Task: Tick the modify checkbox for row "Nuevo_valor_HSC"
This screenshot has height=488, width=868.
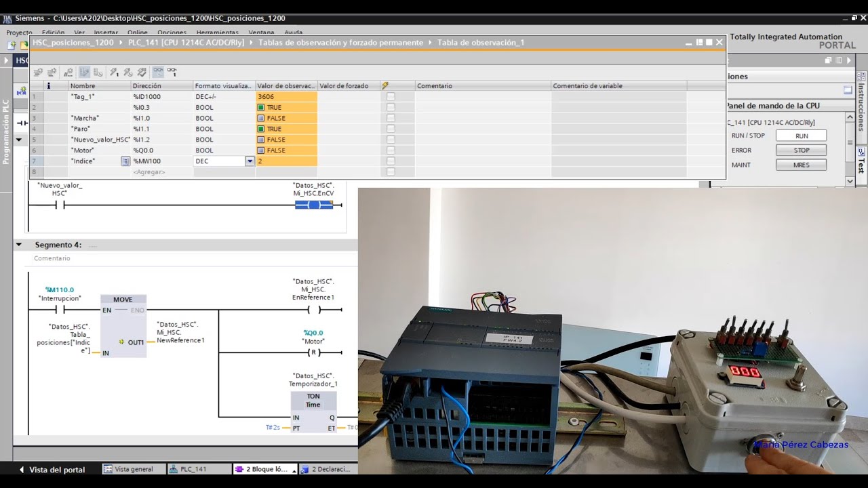Action: tap(391, 140)
